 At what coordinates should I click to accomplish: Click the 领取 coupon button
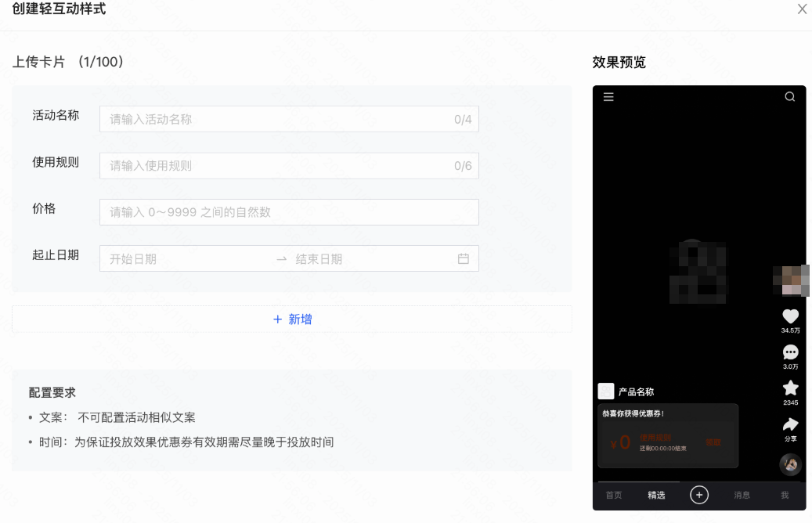click(713, 442)
